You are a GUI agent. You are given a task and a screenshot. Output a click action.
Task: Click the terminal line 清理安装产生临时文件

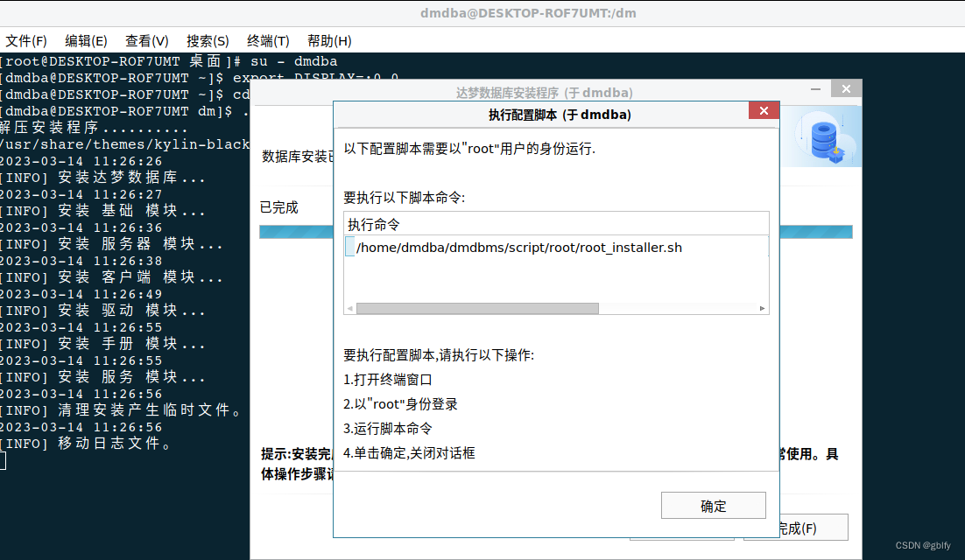pyautogui.click(x=121, y=410)
